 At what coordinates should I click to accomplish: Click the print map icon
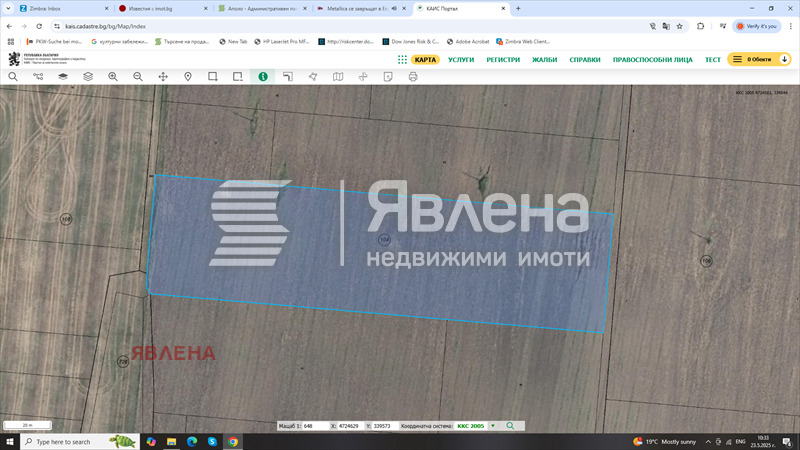point(413,76)
